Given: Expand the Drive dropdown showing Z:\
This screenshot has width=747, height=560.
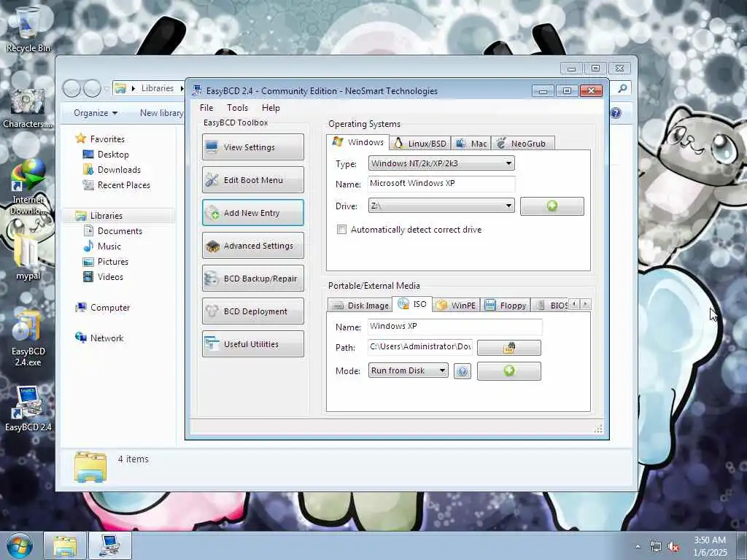Looking at the screenshot, I should click(x=441, y=206).
